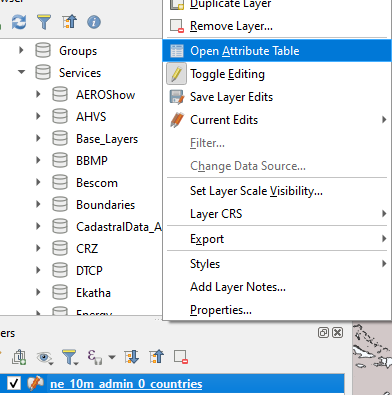Select the CRZ folder label

point(87,249)
